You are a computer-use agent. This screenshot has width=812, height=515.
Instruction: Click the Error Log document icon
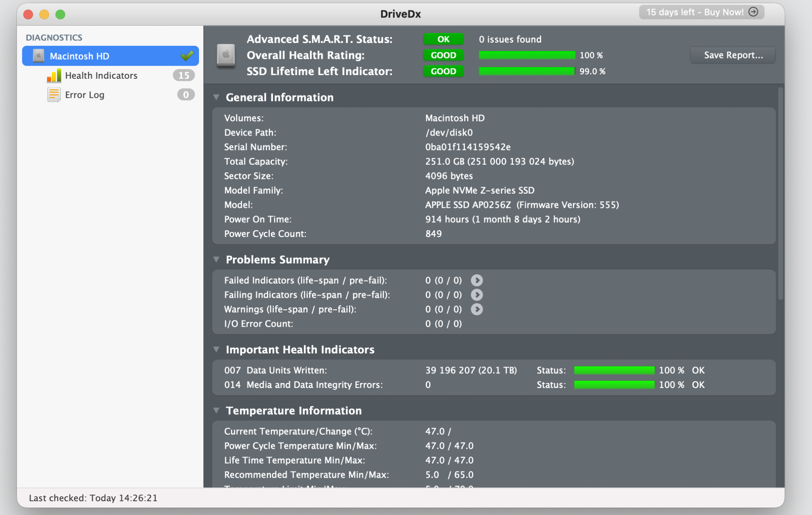click(x=54, y=95)
